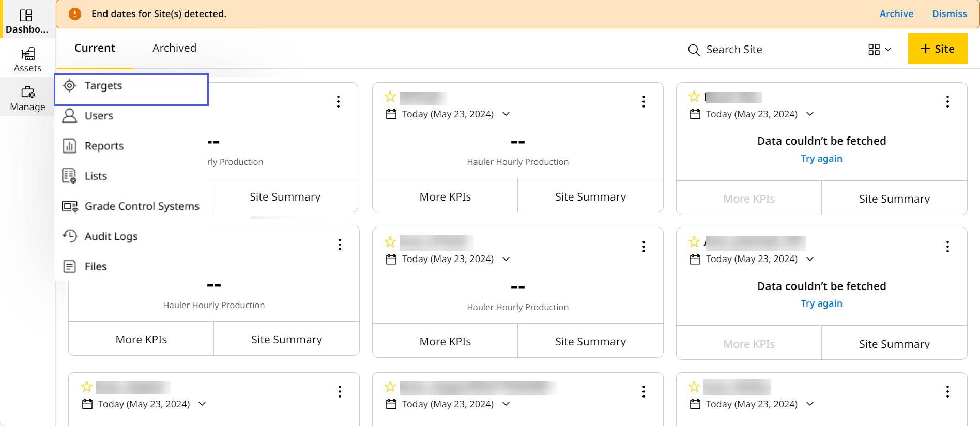Click Try again on top-right site card

click(821, 159)
